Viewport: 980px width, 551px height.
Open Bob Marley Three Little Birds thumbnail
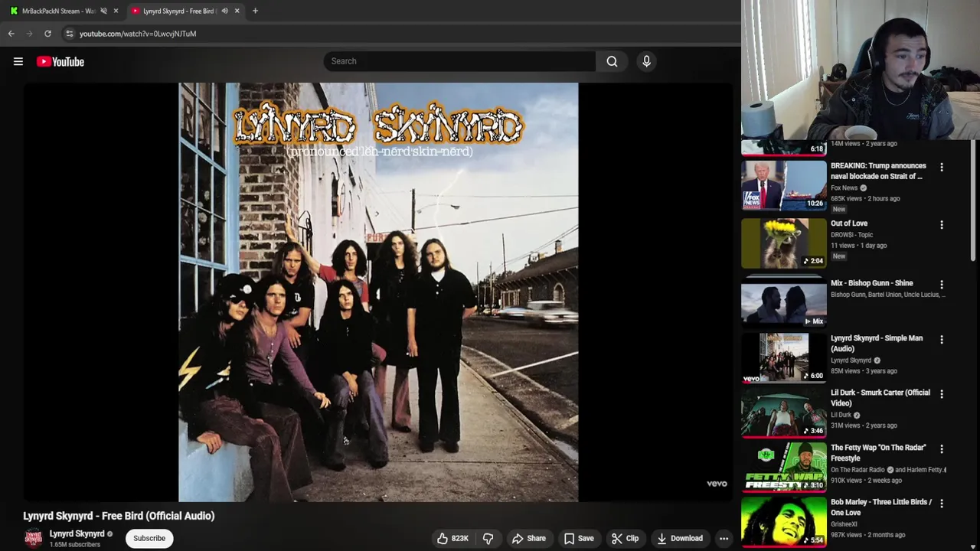coord(783,523)
